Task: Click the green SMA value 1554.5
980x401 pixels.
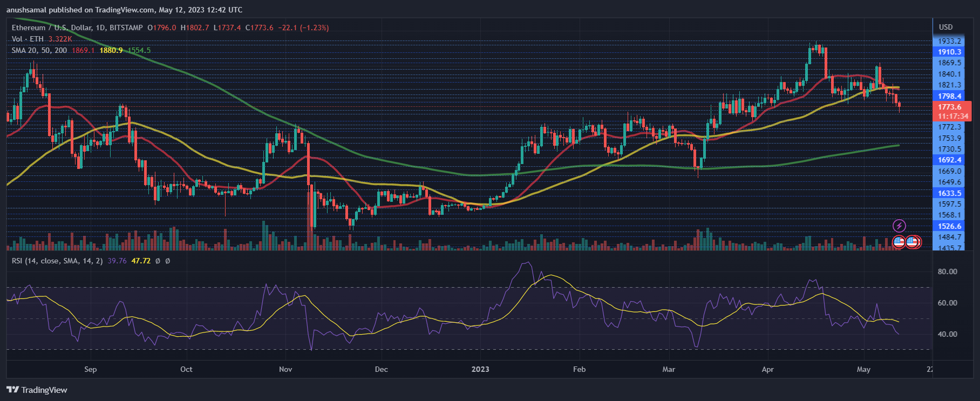Action: [x=139, y=50]
